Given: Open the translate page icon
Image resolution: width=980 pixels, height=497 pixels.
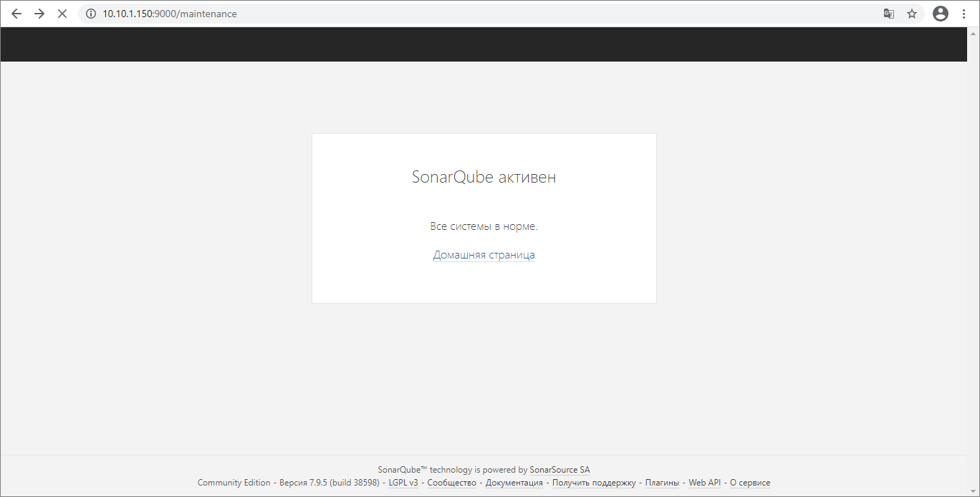Looking at the screenshot, I should click(x=889, y=14).
